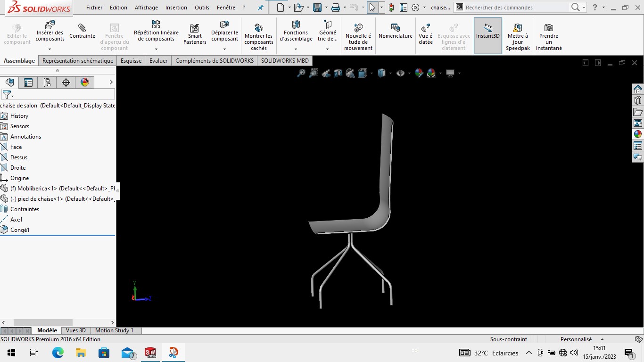Switch to the Evaluer tab
Screen dimensions: 644x362
click(x=158, y=61)
